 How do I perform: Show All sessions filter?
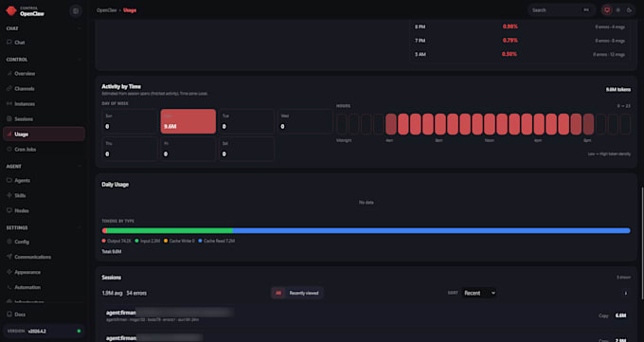pos(278,293)
